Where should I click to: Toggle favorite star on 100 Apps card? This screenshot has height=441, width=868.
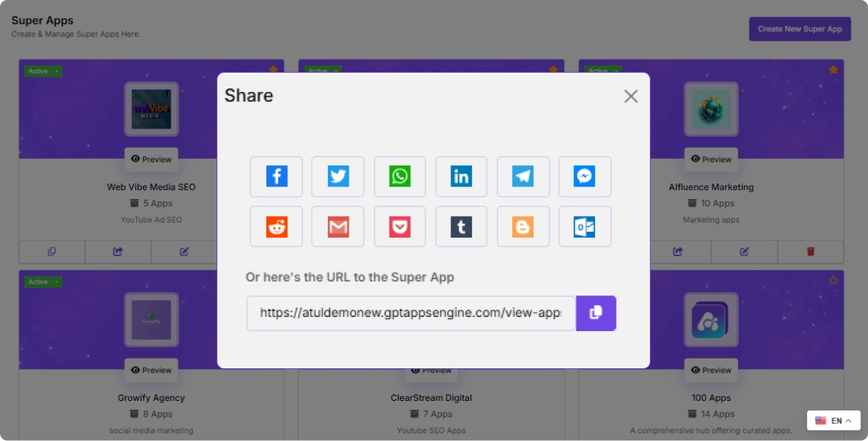(x=833, y=281)
